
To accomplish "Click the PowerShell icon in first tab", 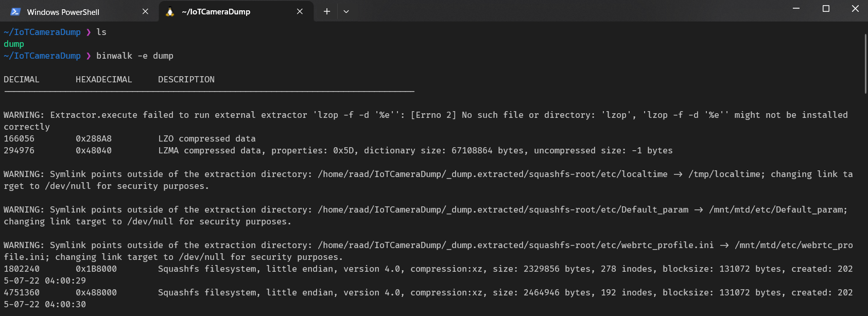I will click(x=15, y=11).
